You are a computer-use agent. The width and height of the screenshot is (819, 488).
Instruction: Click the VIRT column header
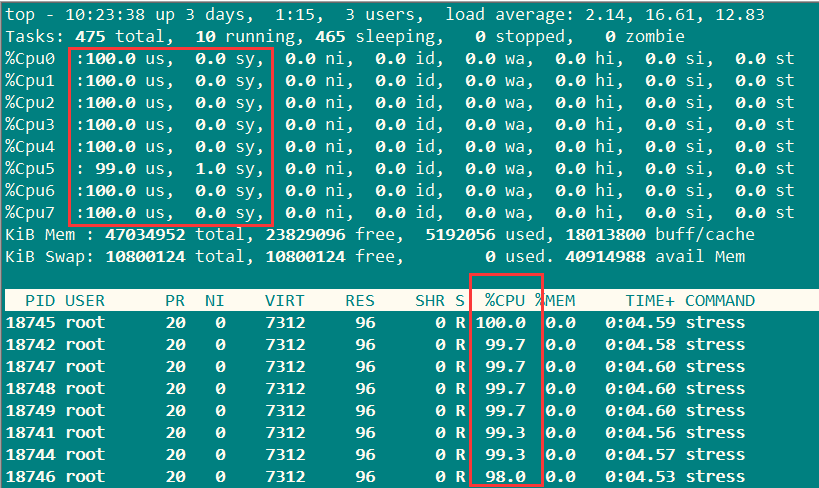coord(285,300)
